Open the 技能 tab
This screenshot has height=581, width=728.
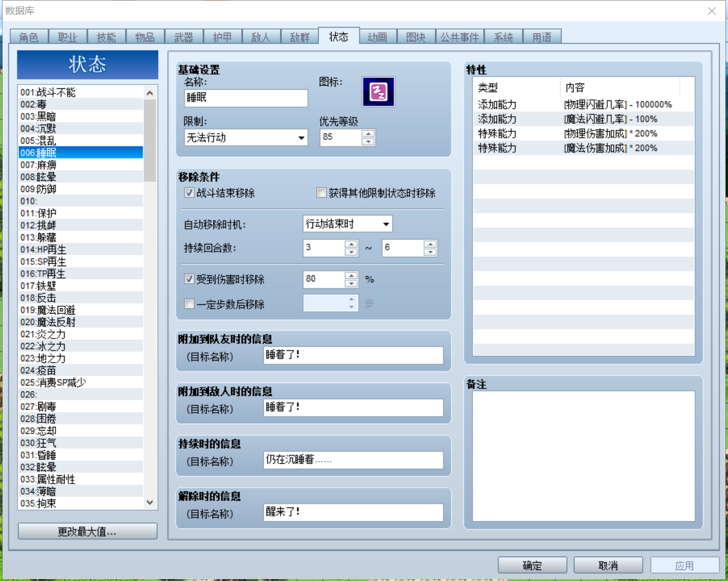point(106,37)
